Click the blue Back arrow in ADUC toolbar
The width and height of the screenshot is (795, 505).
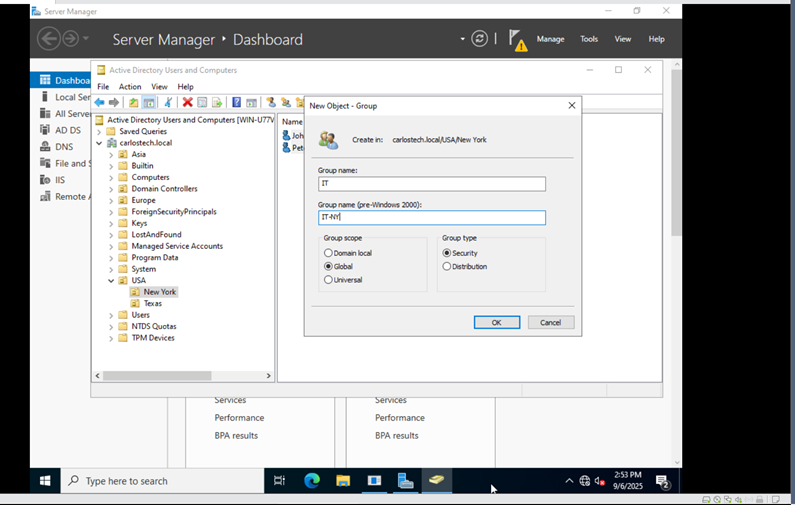click(100, 102)
